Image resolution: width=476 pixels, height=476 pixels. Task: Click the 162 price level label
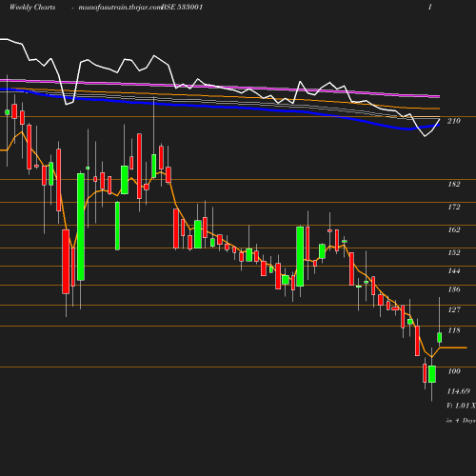point(454,229)
